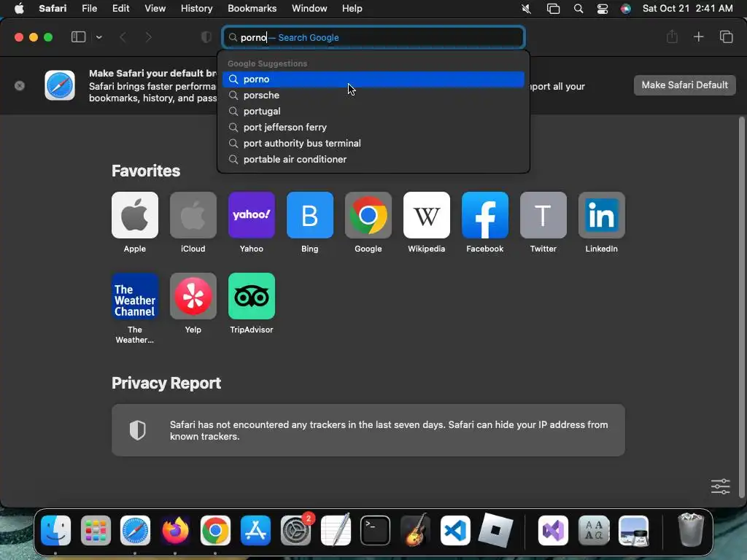Viewport: 747px width, 560px height.
Task: Click the Share icon in Safari toolbar
Action: tap(672, 36)
